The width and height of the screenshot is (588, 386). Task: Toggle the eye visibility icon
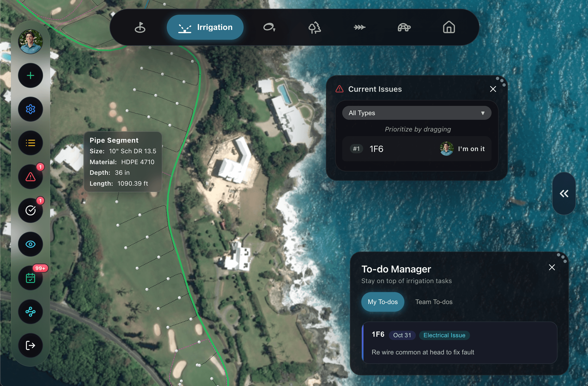click(x=31, y=244)
